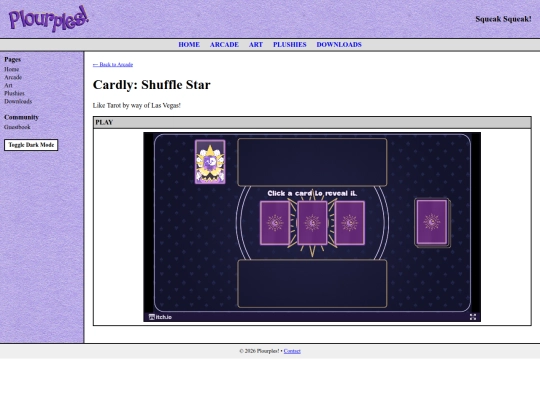The height and width of the screenshot is (405, 540).
Task: Toggle Dark Mode button
Action: click(x=31, y=145)
